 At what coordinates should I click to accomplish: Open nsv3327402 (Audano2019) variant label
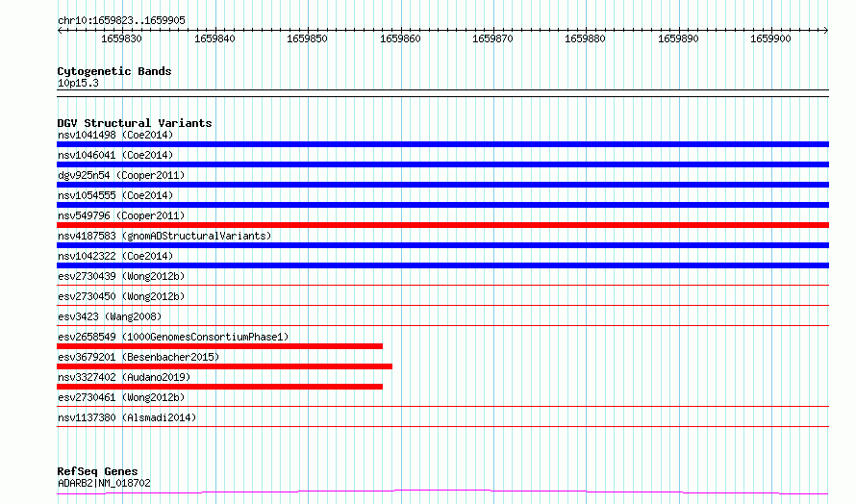[124, 377]
